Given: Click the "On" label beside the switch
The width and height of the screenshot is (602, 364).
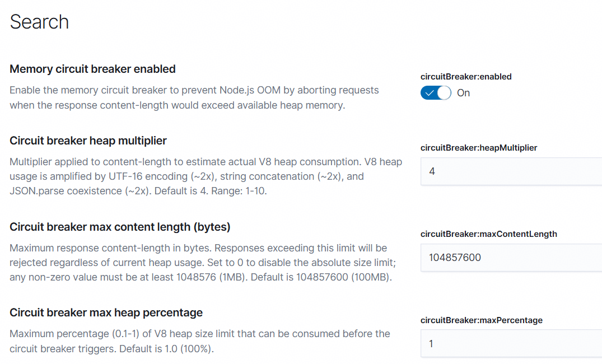Looking at the screenshot, I should coord(464,93).
